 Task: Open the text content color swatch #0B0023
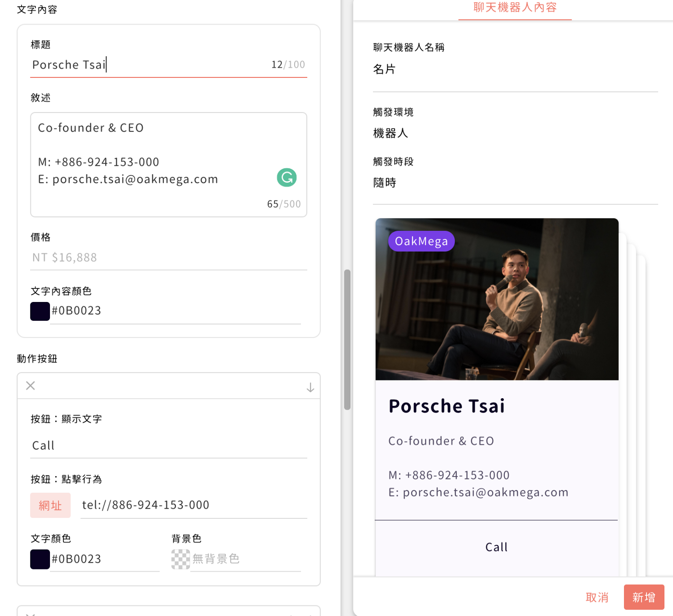click(40, 311)
